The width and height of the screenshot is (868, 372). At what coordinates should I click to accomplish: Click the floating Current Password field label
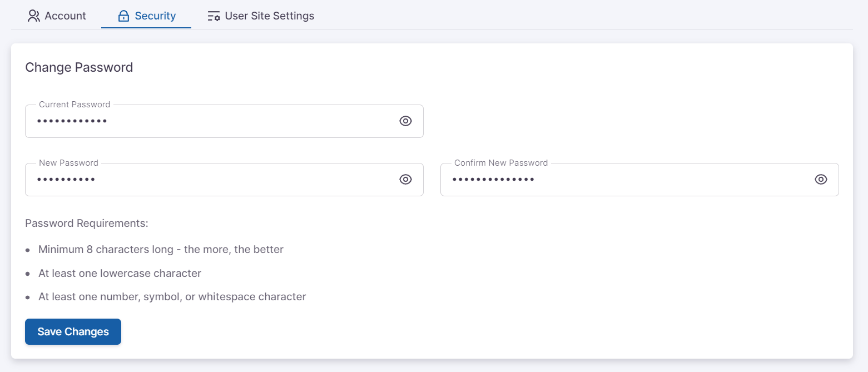pos(75,105)
